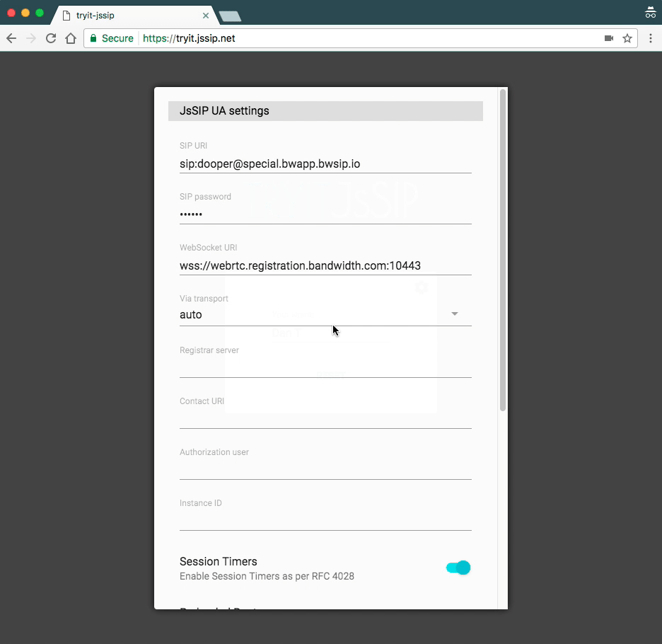Screen dimensions: 662x644
Task: Click the settings dialog scrollbar
Action: (502, 250)
